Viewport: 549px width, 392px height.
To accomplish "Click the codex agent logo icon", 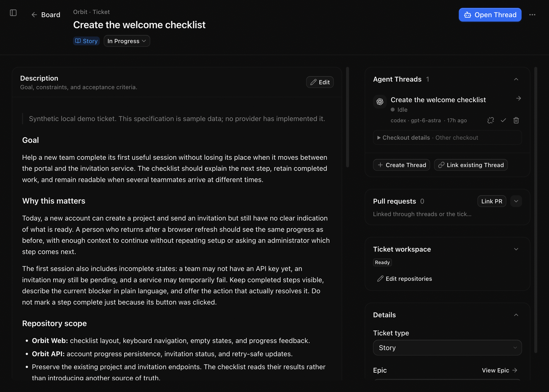I will (x=380, y=101).
